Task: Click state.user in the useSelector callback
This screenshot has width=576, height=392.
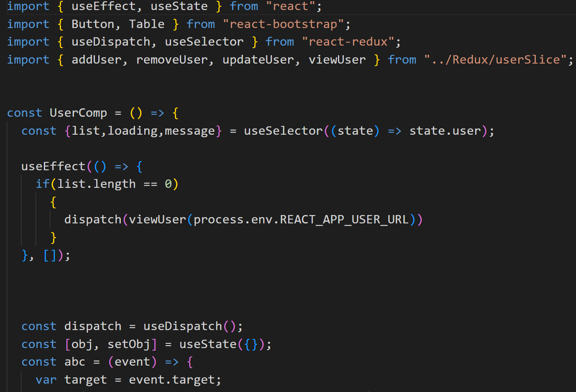Action: [445, 131]
